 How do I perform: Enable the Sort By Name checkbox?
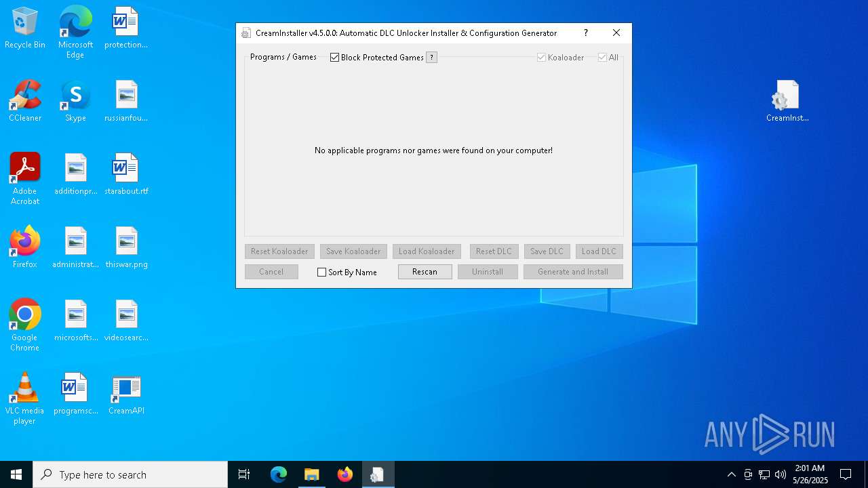(x=322, y=272)
